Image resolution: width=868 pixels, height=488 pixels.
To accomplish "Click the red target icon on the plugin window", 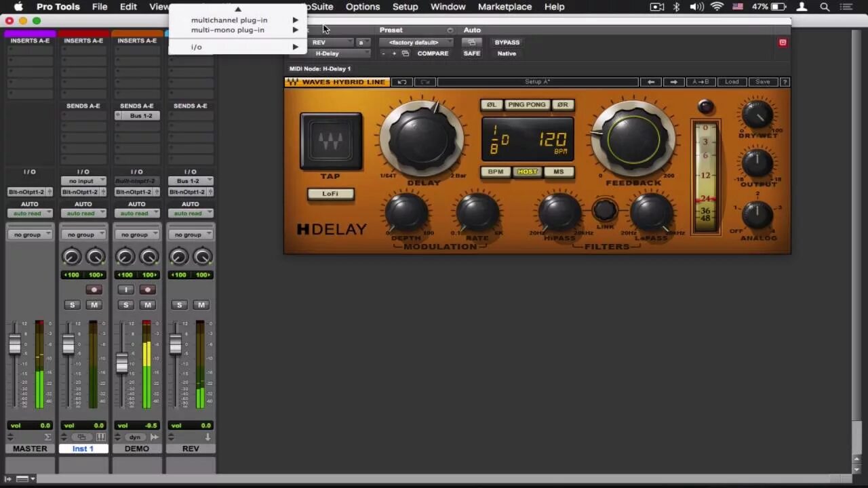I will pyautogui.click(x=783, y=42).
